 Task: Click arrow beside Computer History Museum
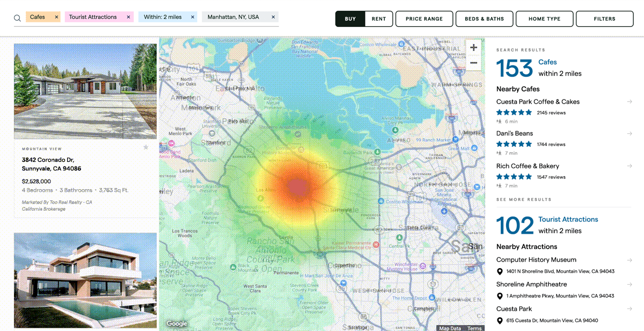[630, 260]
